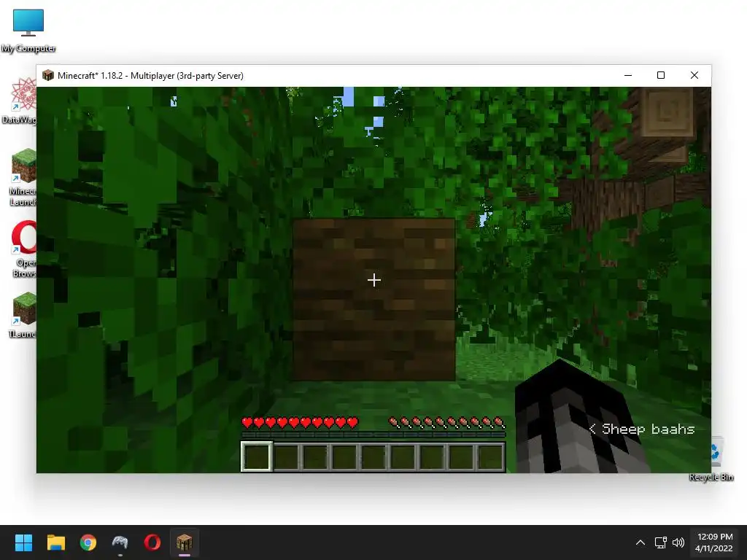This screenshot has width=747, height=560.
Task: Open the Windows Start menu
Action: (x=23, y=542)
